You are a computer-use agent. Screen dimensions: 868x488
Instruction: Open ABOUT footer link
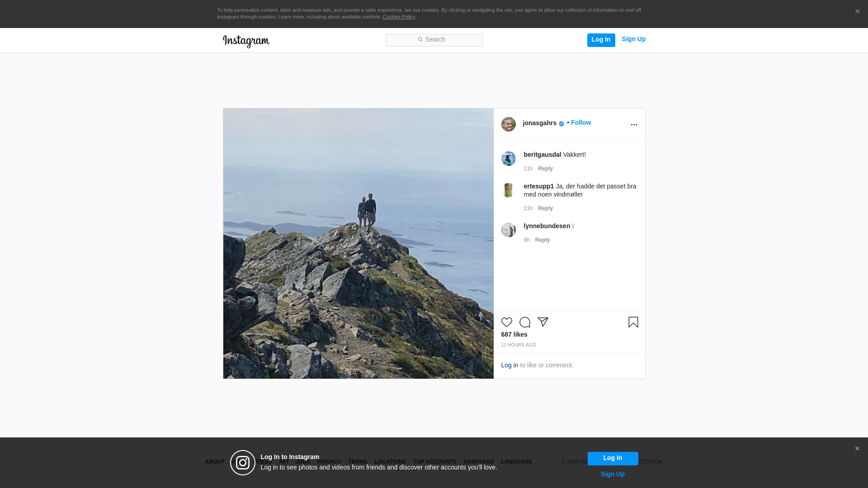pos(215,462)
